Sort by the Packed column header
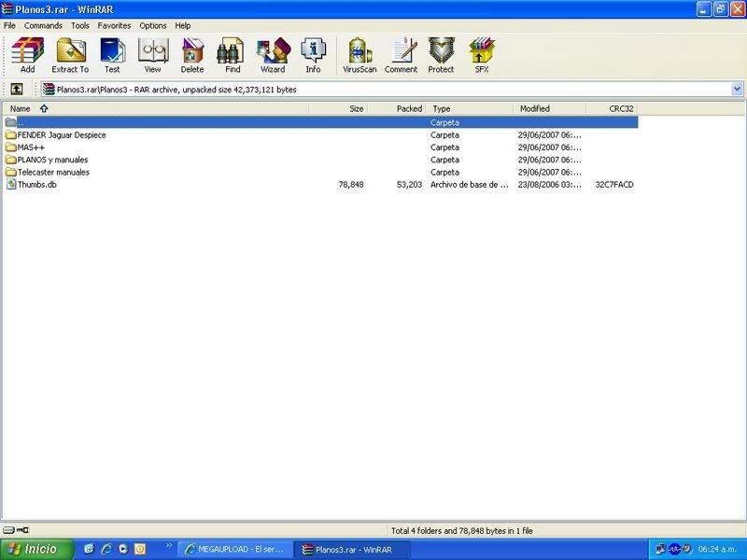This screenshot has width=747, height=560. (396, 108)
